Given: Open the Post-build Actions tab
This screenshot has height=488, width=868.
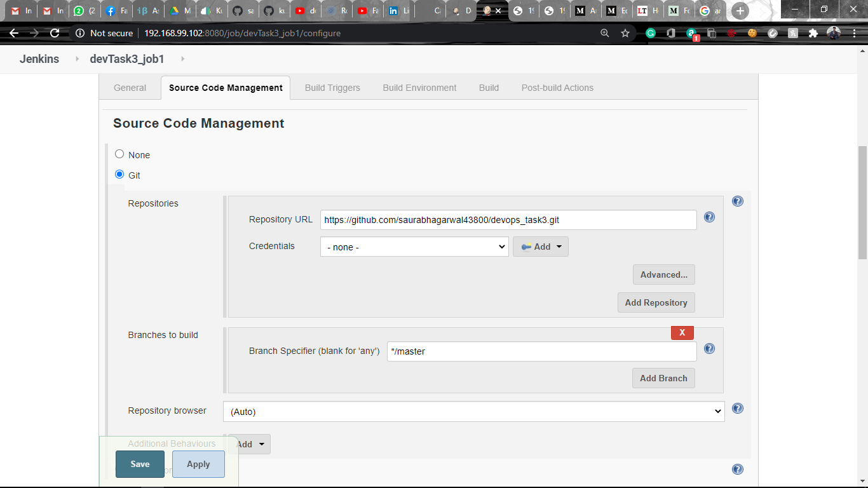Looking at the screenshot, I should point(557,87).
